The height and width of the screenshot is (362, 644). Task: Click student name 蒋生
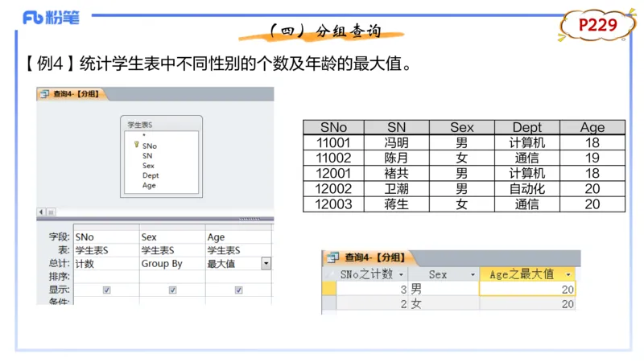(x=396, y=204)
